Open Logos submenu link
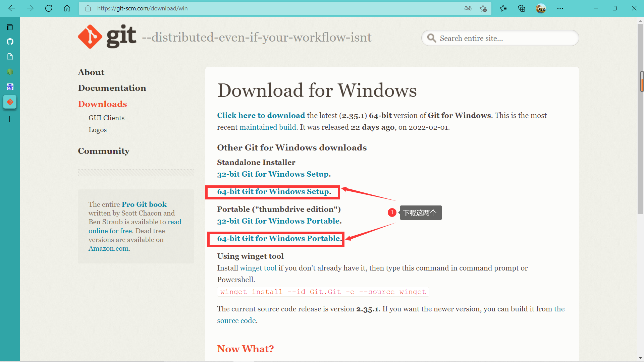This screenshot has height=362, width=644. coord(98,130)
